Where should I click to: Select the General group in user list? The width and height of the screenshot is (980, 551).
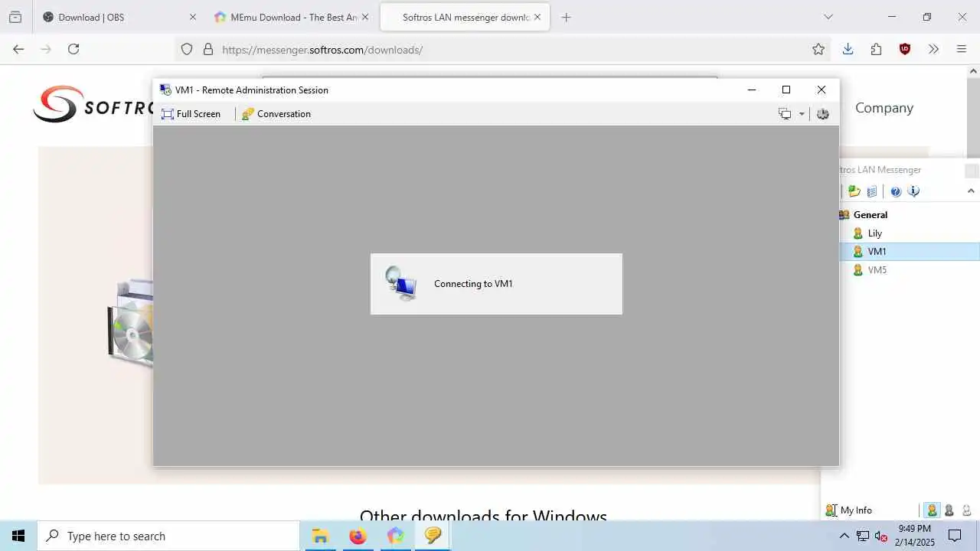pos(871,215)
